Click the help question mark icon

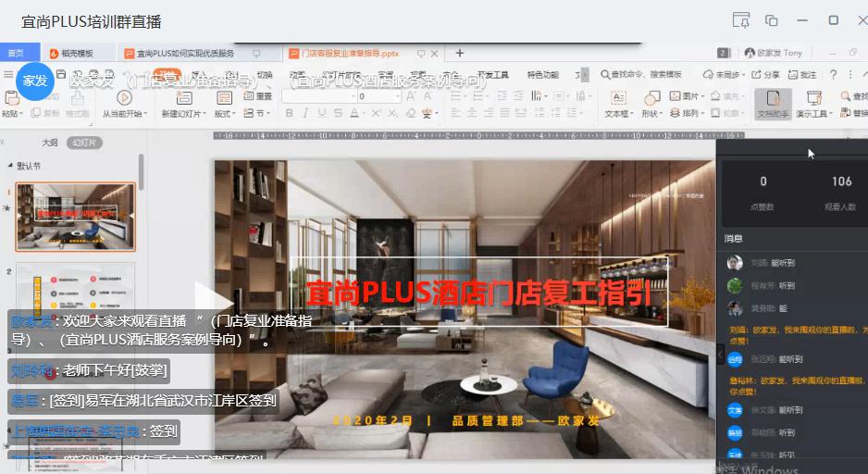[833, 75]
